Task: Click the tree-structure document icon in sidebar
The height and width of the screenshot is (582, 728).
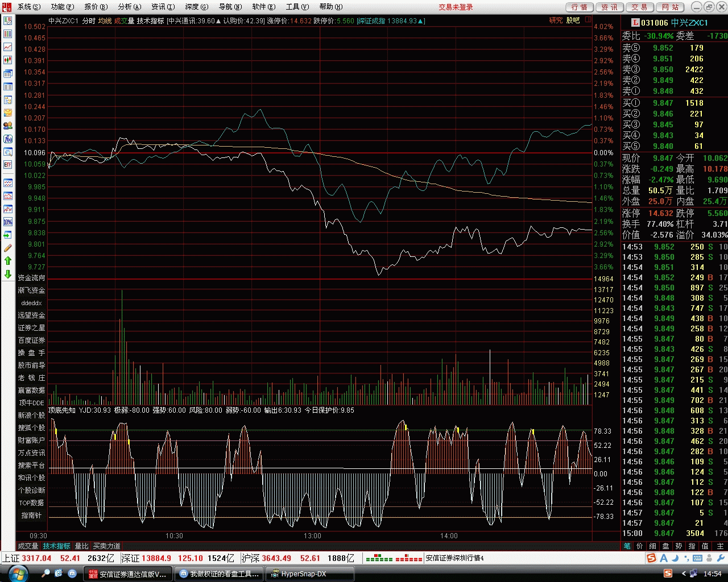Action: pos(8,100)
